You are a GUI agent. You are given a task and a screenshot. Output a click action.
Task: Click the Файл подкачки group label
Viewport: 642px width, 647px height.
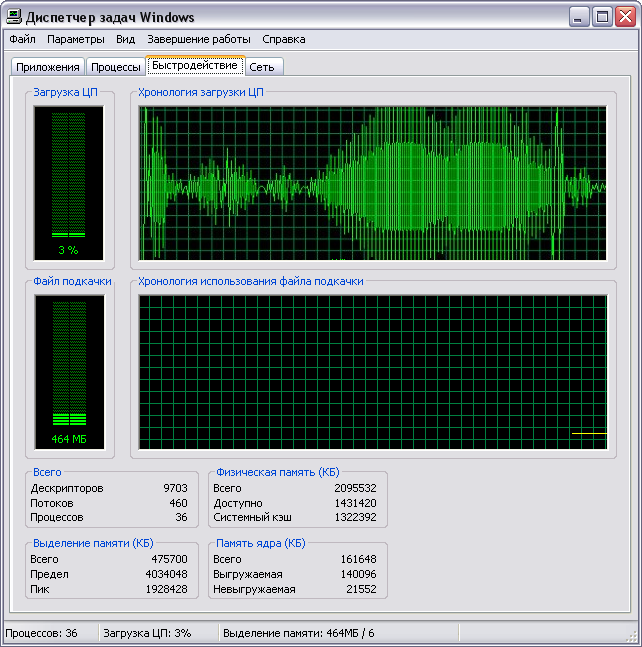click(x=72, y=281)
